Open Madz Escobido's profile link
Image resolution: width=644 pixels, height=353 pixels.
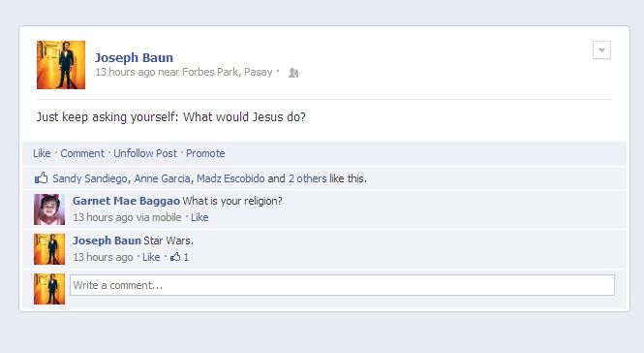[230, 178]
